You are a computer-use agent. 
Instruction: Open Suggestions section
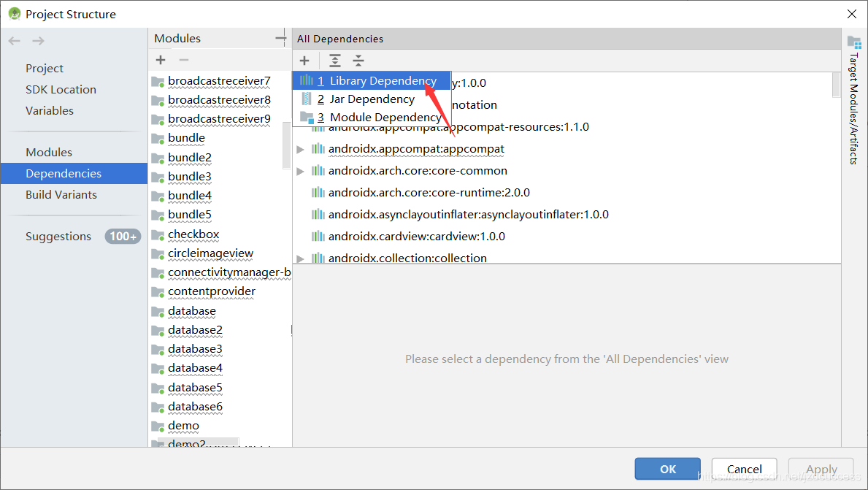click(58, 237)
